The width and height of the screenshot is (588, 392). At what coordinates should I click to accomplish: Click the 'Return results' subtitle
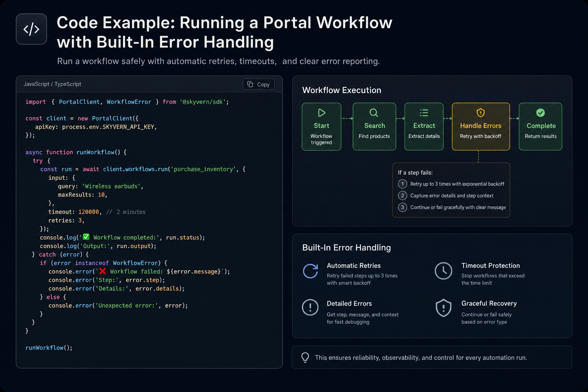[x=541, y=136]
